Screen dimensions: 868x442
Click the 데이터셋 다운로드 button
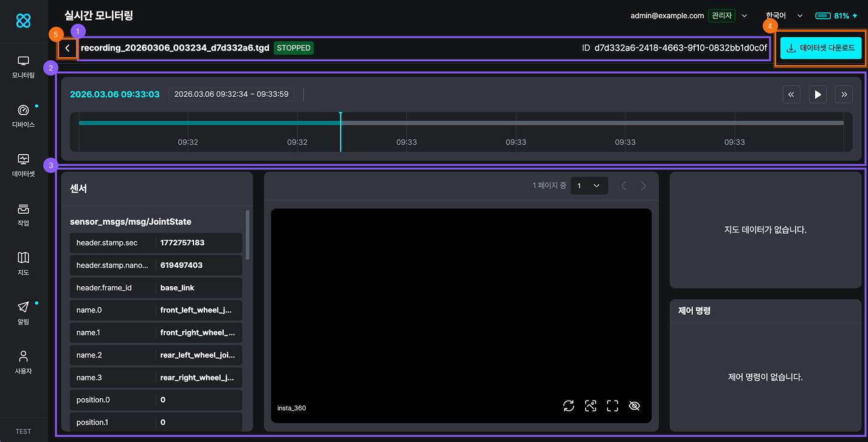tap(821, 48)
